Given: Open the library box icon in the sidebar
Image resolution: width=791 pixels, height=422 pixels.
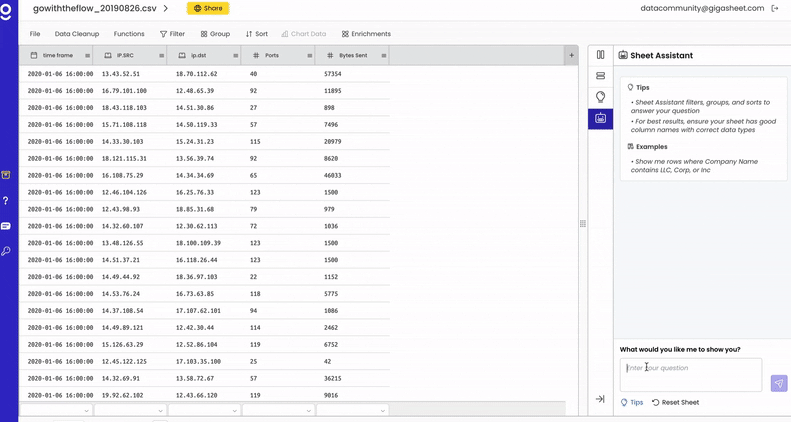Looking at the screenshot, I should [x=6, y=175].
